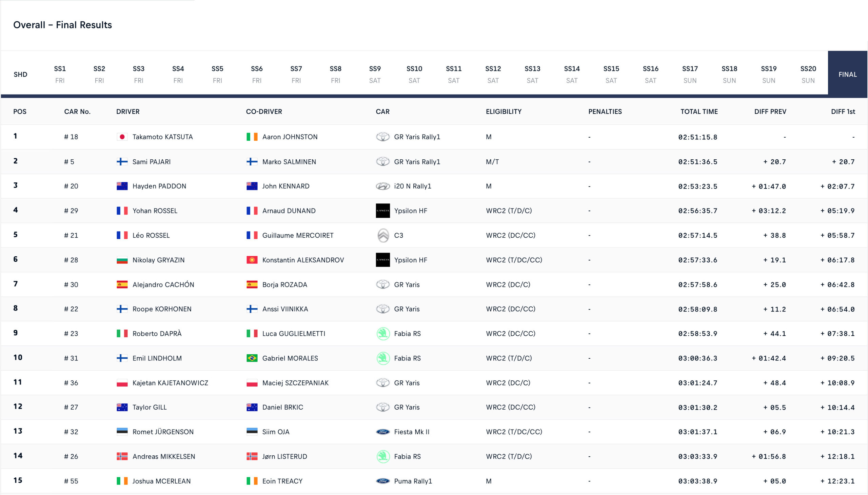Click the TOTAL TIME column header
The width and height of the screenshot is (868, 495).
click(699, 112)
